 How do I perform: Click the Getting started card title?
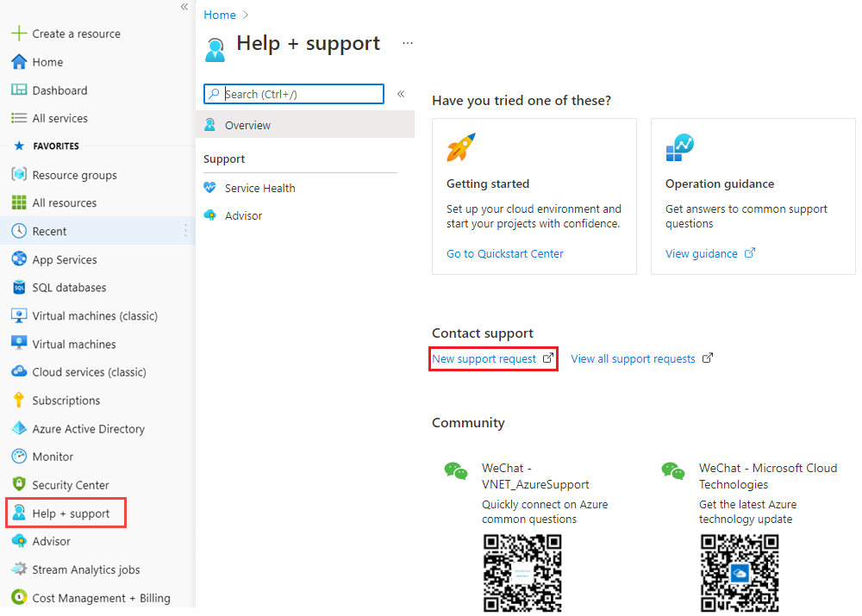click(x=488, y=184)
